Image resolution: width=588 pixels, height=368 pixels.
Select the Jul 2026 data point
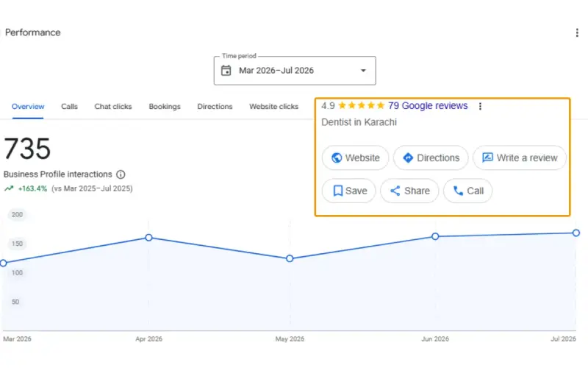(x=576, y=233)
